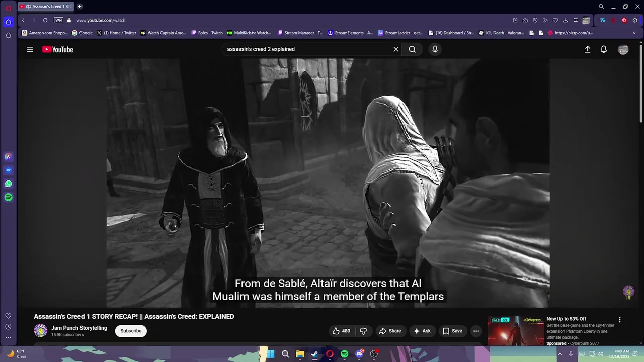Open Discord from the taskbar

359,354
